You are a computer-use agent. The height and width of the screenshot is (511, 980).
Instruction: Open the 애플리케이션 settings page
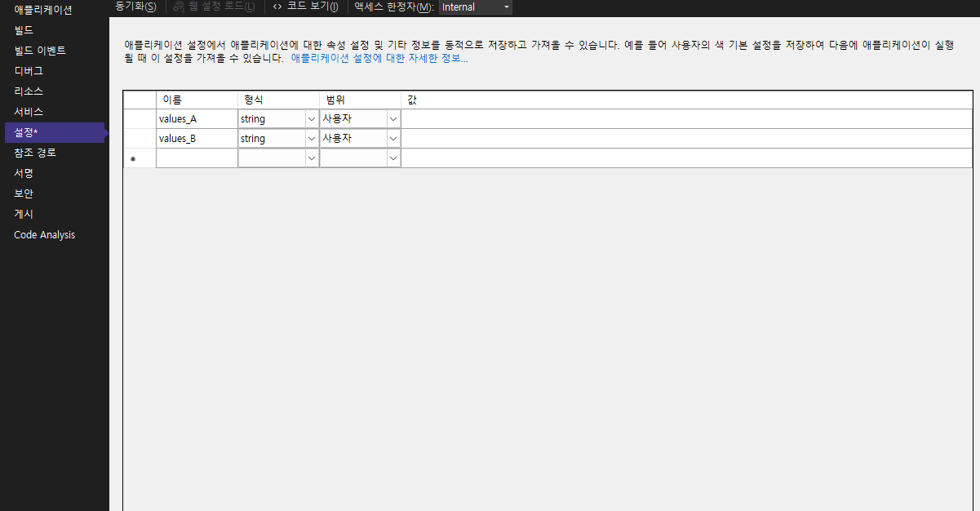click(43, 10)
